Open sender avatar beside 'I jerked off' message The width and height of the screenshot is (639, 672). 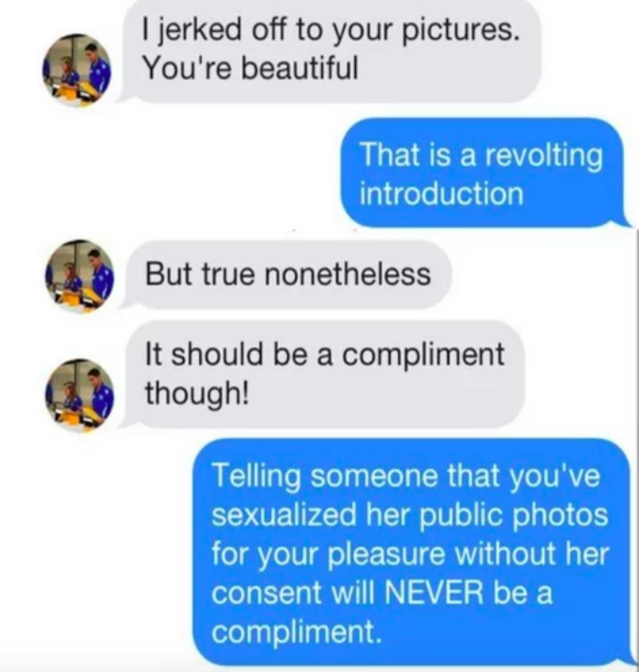pos(77,70)
